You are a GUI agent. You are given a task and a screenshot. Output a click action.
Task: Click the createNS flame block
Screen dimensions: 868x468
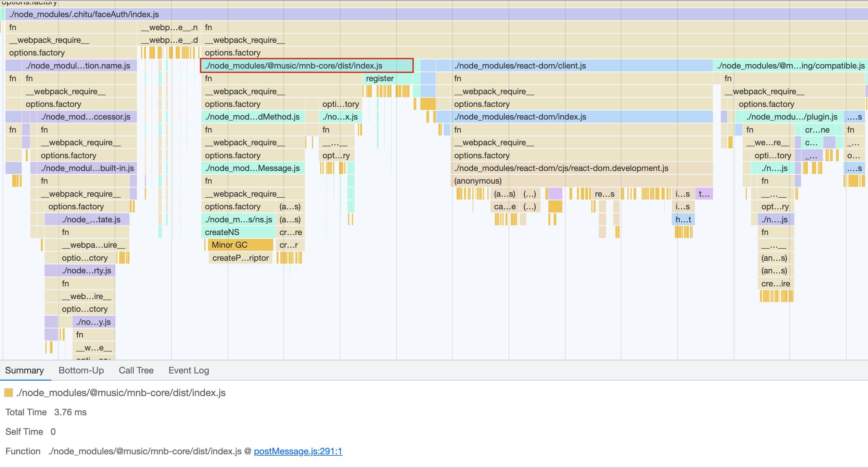[x=238, y=232]
